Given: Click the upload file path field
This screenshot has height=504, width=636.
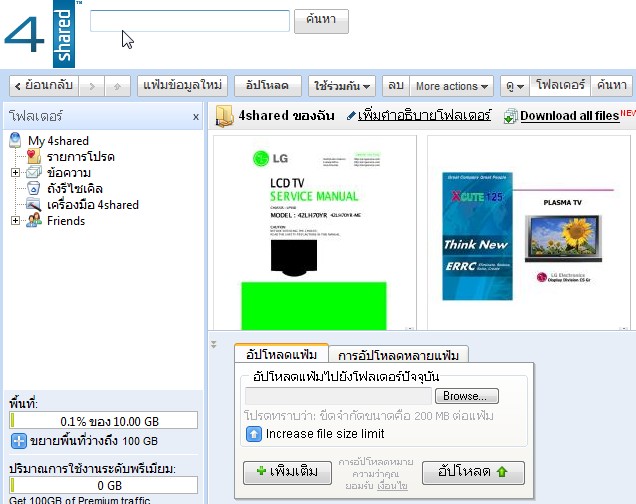Looking at the screenshot, I should coord(338,396).
